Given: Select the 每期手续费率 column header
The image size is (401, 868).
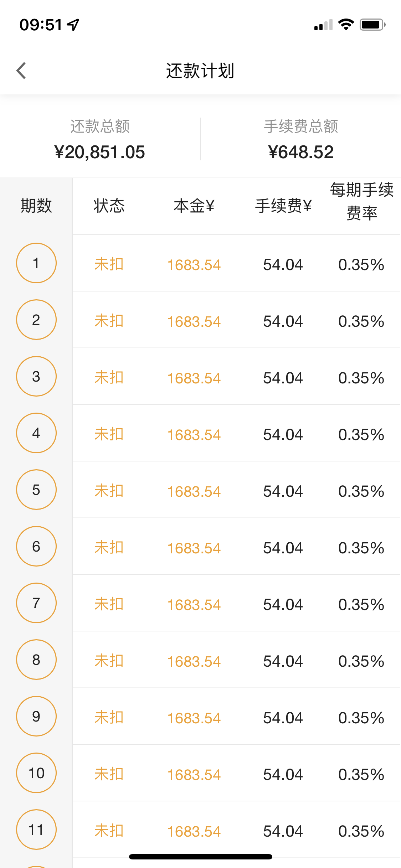Looking at the screenshot, I should pos(362,201).
